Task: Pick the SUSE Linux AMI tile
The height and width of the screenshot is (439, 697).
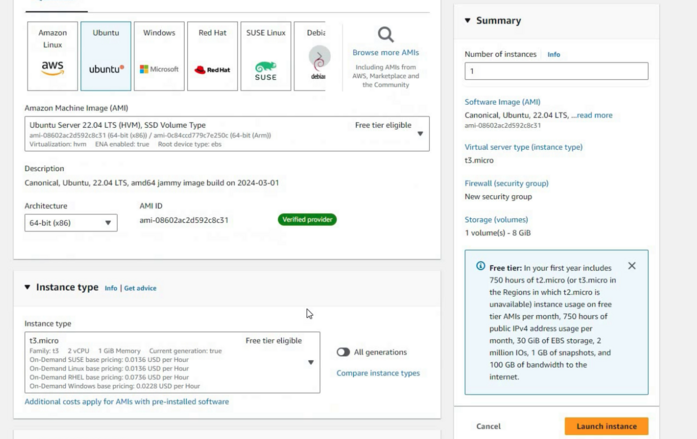Action: [x=266, y=56]
